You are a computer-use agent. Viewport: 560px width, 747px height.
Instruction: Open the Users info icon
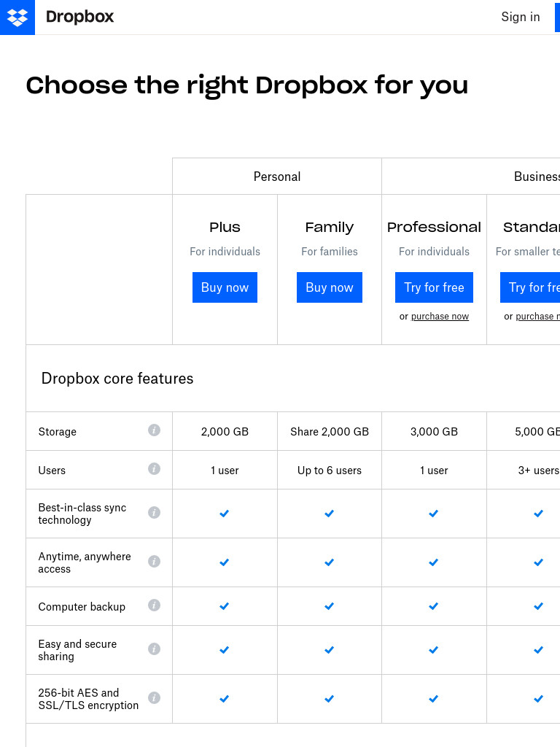[x=154, y=469]
